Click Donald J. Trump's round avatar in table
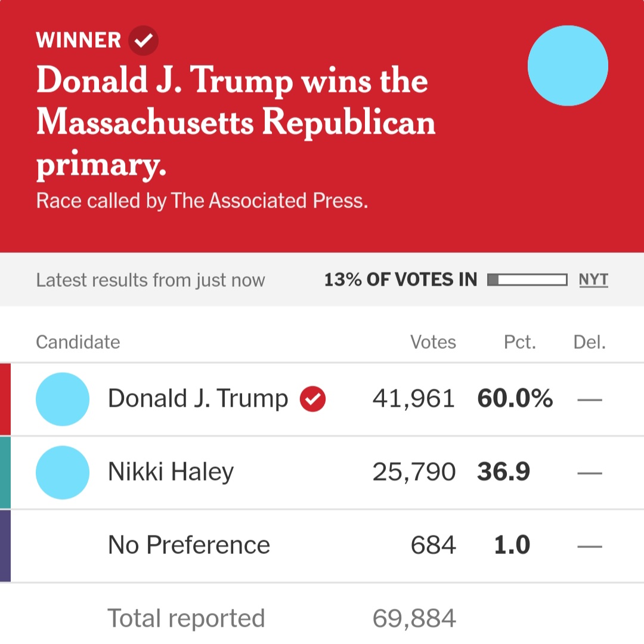This screenshot has width=644, height=644. click(x=63, y=399)
